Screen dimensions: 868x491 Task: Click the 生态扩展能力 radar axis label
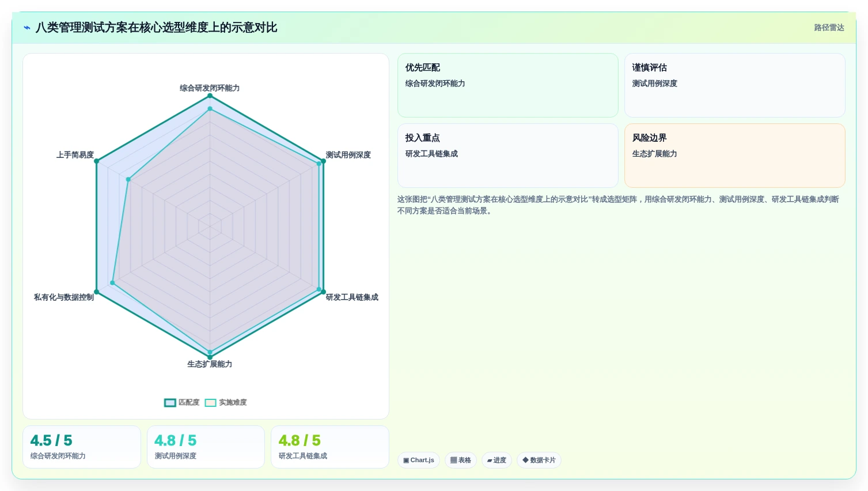(x=210, y=364)
